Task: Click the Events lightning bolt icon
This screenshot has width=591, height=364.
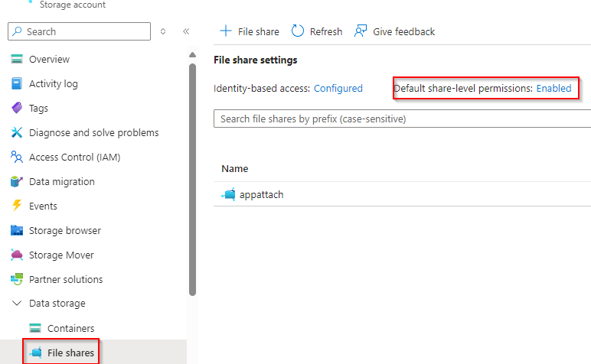Action: [x=17, y=206]
